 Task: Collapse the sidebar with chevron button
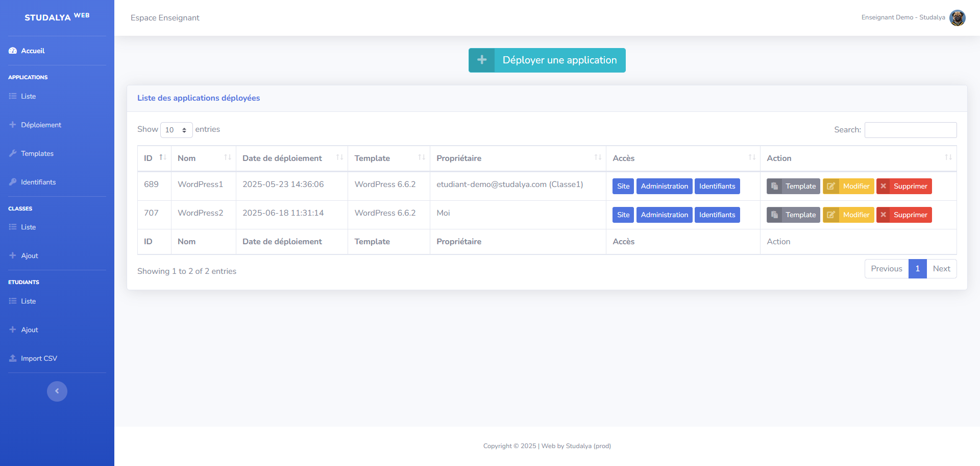point(57,391)
